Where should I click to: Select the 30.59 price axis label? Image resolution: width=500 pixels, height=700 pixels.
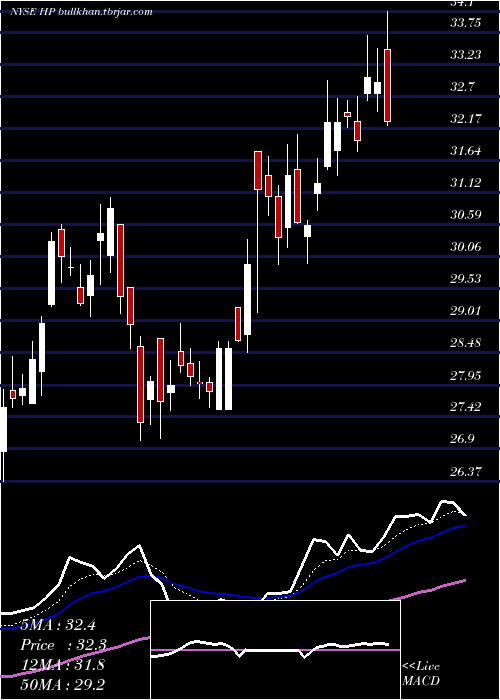(x=466, y=215)
